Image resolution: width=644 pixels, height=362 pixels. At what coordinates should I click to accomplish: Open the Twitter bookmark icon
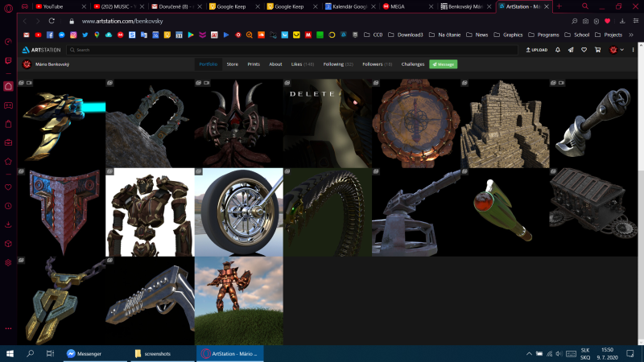[x=85, y=35]
